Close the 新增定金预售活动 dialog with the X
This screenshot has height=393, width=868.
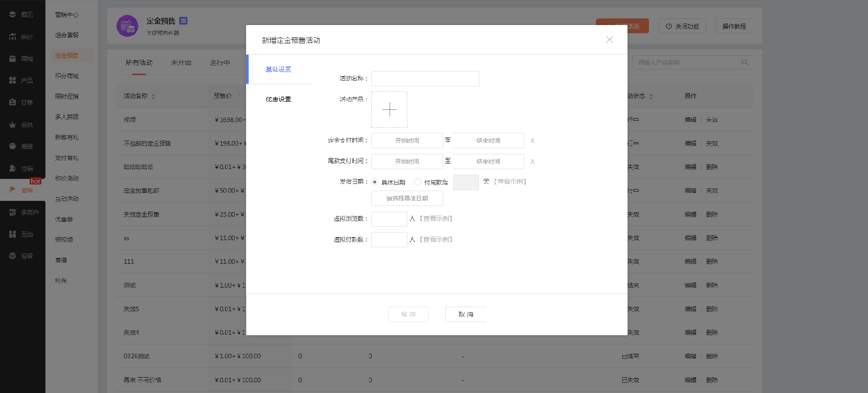[609, 40]
